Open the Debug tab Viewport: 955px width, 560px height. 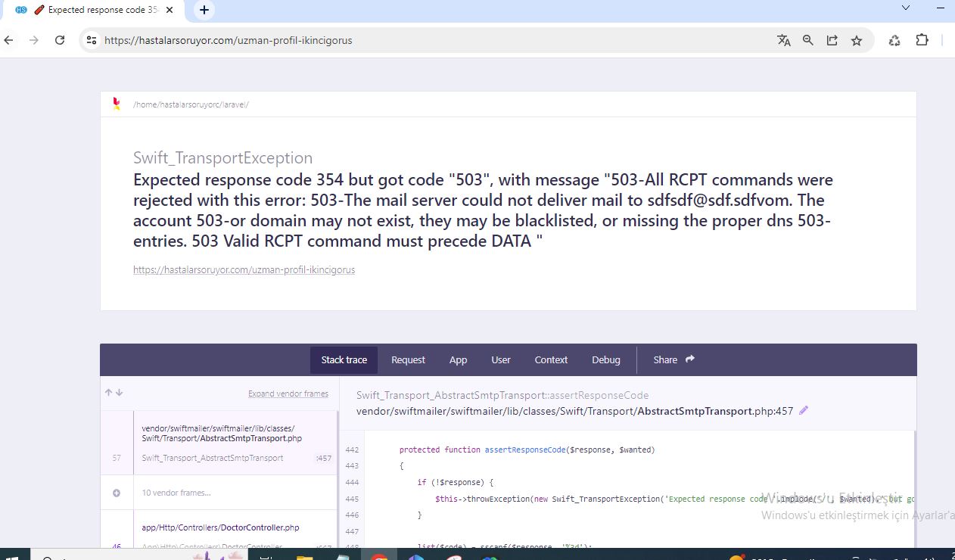tap(606, 359)
